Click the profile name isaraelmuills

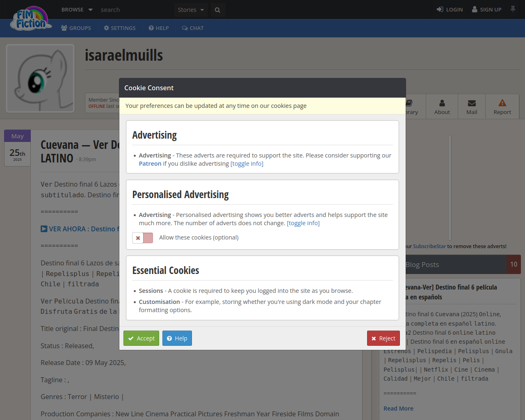[124, 55]
